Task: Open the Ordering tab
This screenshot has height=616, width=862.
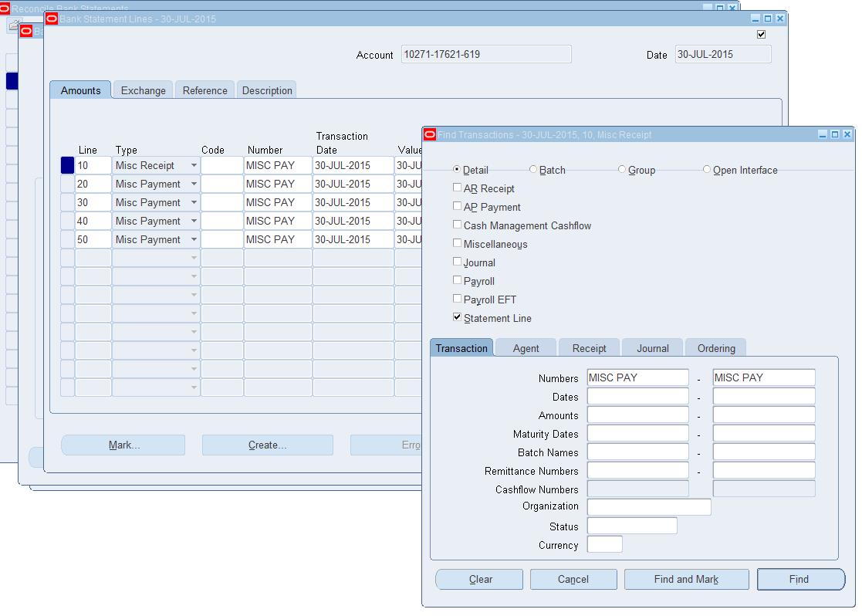Action: (x=716, y=348)
